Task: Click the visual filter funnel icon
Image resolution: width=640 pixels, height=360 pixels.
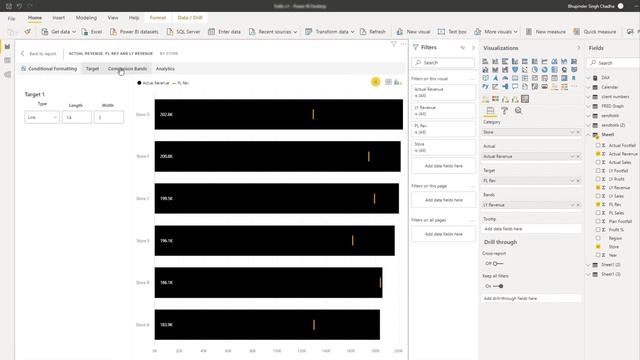Action: click(393, 44)
